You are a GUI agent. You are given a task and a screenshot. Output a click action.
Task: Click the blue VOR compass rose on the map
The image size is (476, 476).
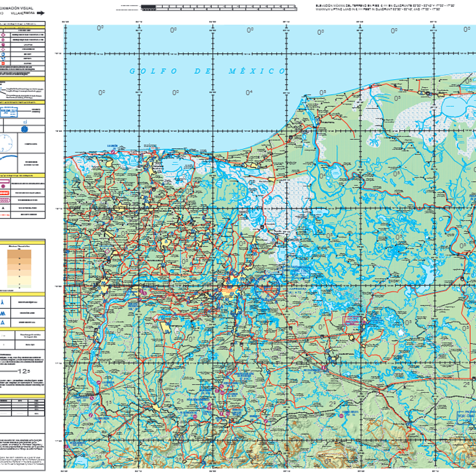pyautogui.click(x=266, y=287)
